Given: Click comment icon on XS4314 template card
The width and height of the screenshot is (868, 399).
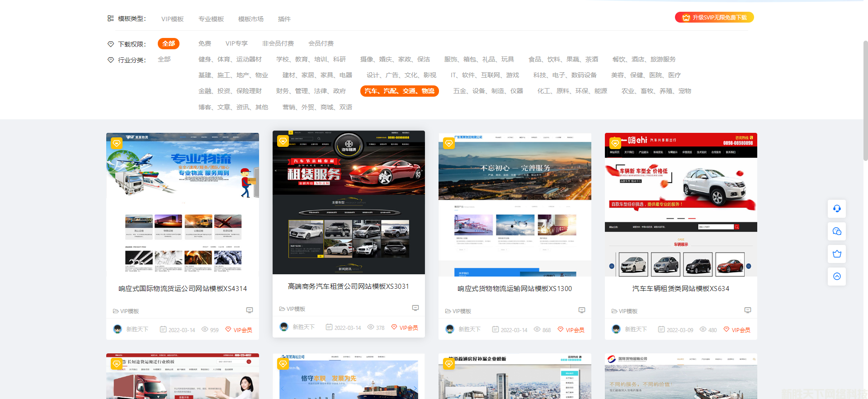Looking at the screenshot, I should point(250,310).
